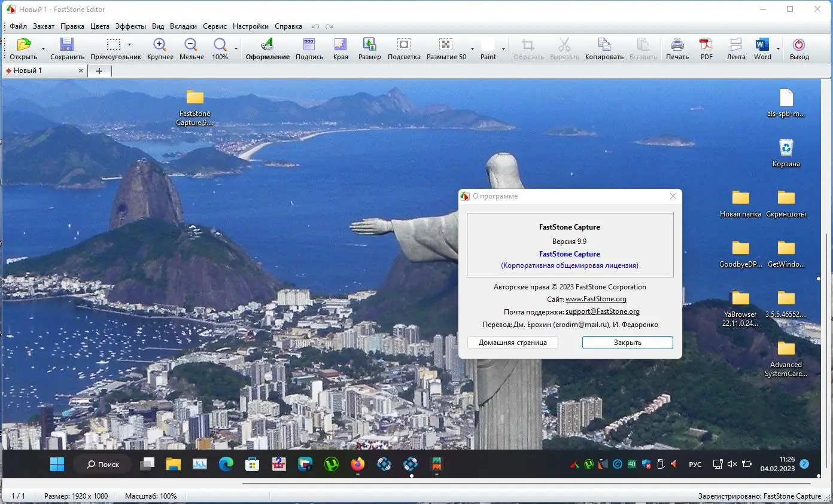Zoom in with the Крупнее magnifier
The width and height of the screenshot is (833, 504).
point(160,45)
